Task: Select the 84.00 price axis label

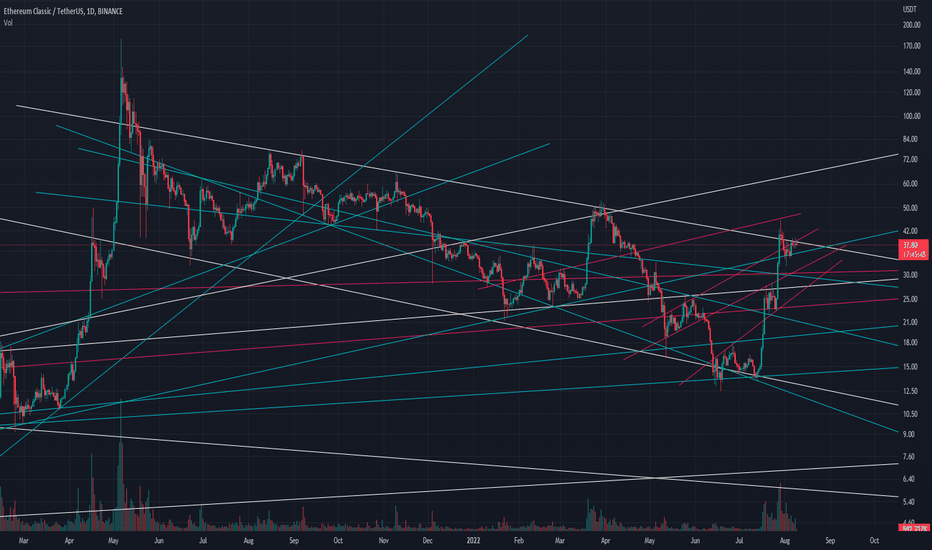Action: (910, 140)
